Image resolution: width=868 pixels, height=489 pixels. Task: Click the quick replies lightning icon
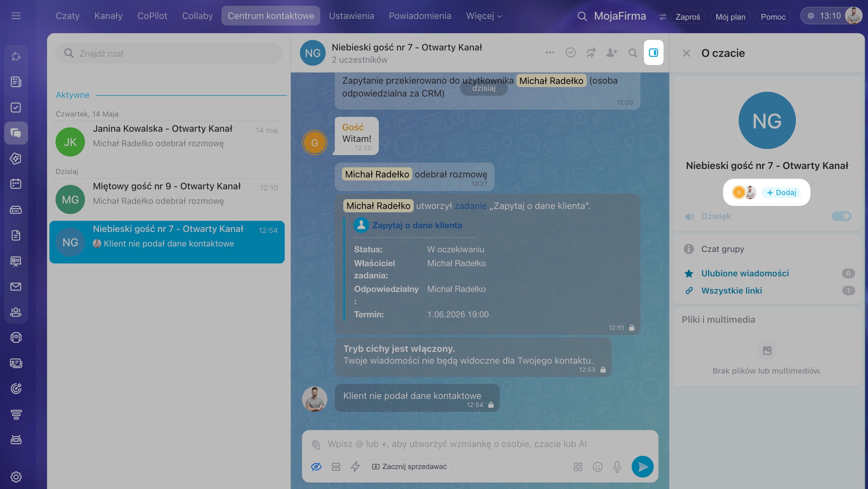(355, 467)
